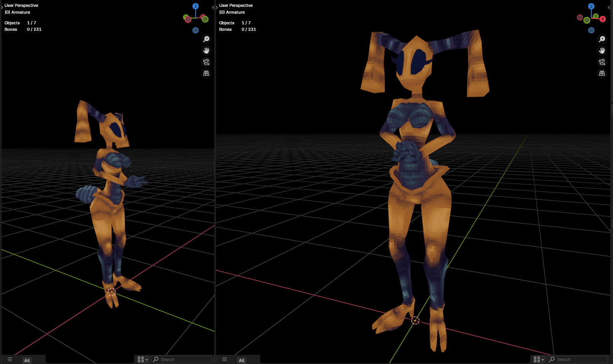The image size is (613, 364).
Task: Expand the right viewport's sidebar arrow
Action: click(609, 7)
